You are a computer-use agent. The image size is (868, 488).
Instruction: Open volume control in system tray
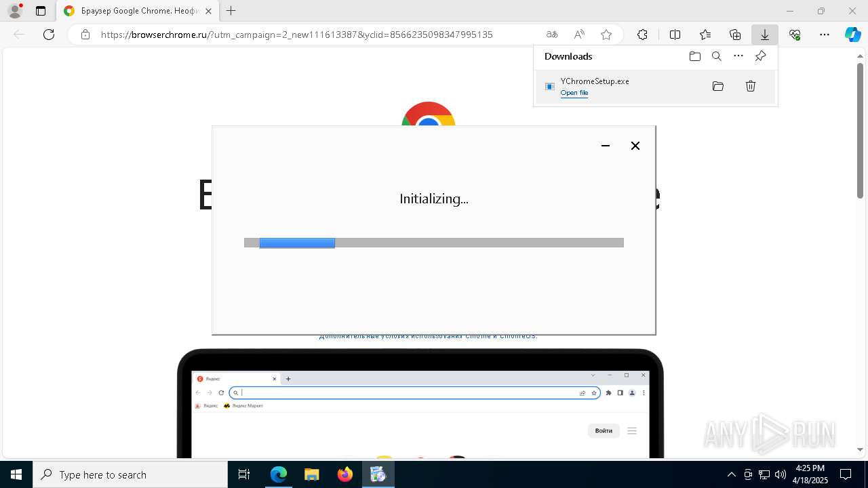coord(781,474)
